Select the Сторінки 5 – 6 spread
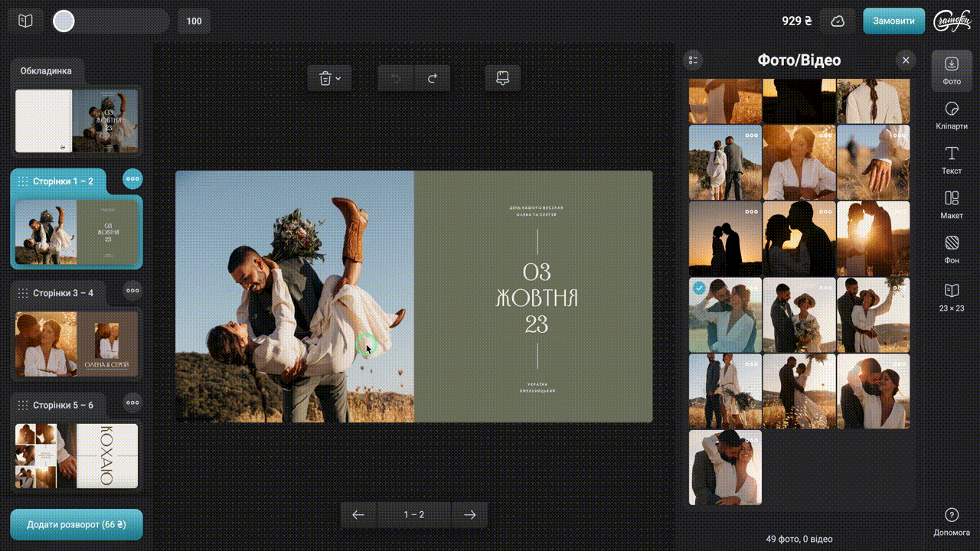Image resolution: width=980 pixels, height=551 pixels. tap(63, 405)
